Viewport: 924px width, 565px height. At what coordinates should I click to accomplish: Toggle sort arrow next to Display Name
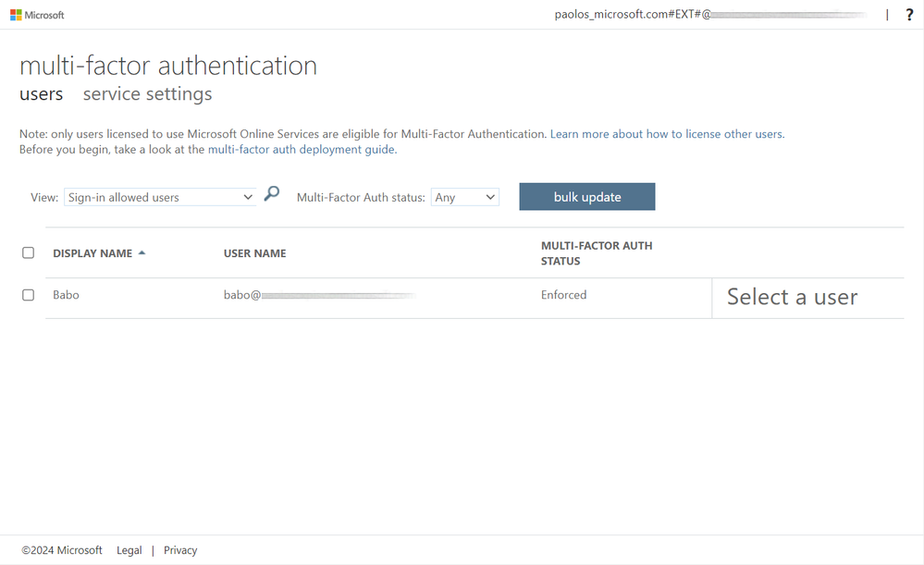[142, 252]
